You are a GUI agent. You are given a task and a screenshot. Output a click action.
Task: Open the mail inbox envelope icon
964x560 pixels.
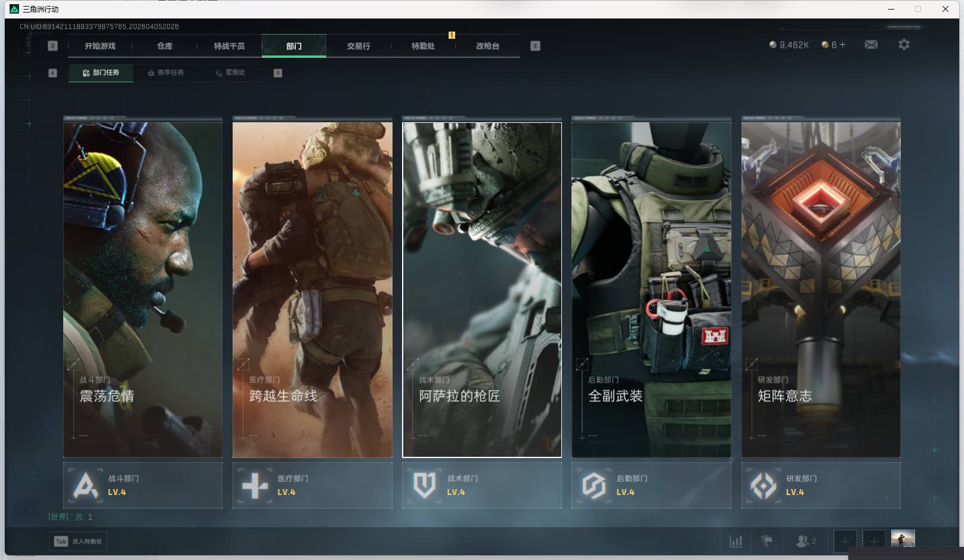click(871, 45)
